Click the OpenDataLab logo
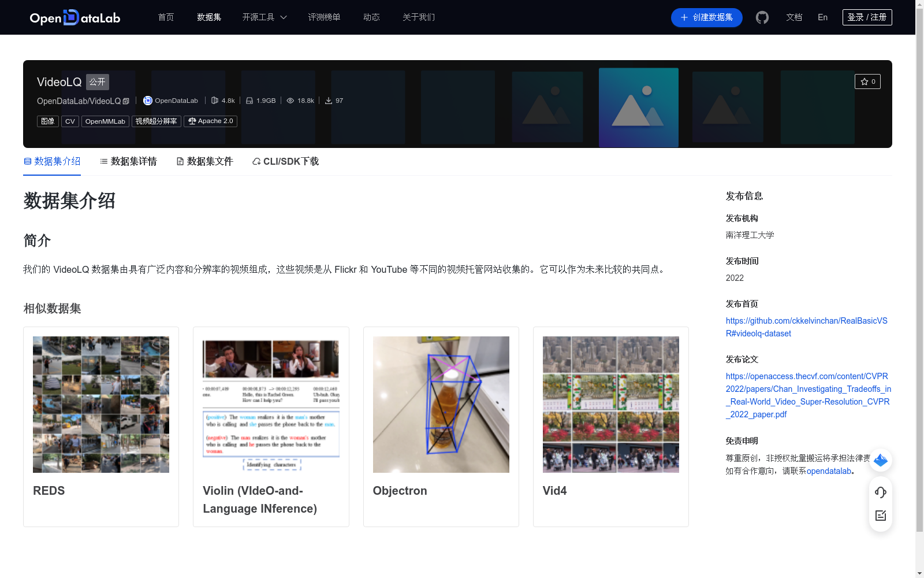 [x=75, y=17]
